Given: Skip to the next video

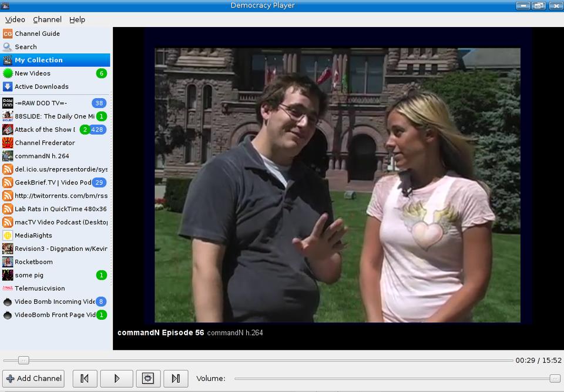Looking at the screenshot, I should (x=176, y=378).
